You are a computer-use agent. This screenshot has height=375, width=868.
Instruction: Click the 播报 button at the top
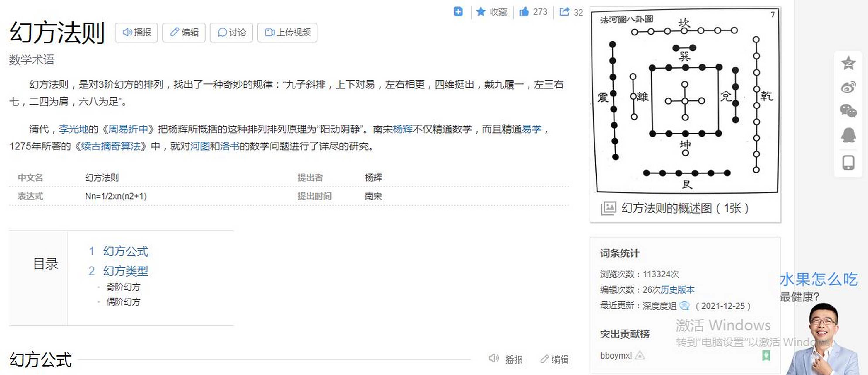coord(136,33)
